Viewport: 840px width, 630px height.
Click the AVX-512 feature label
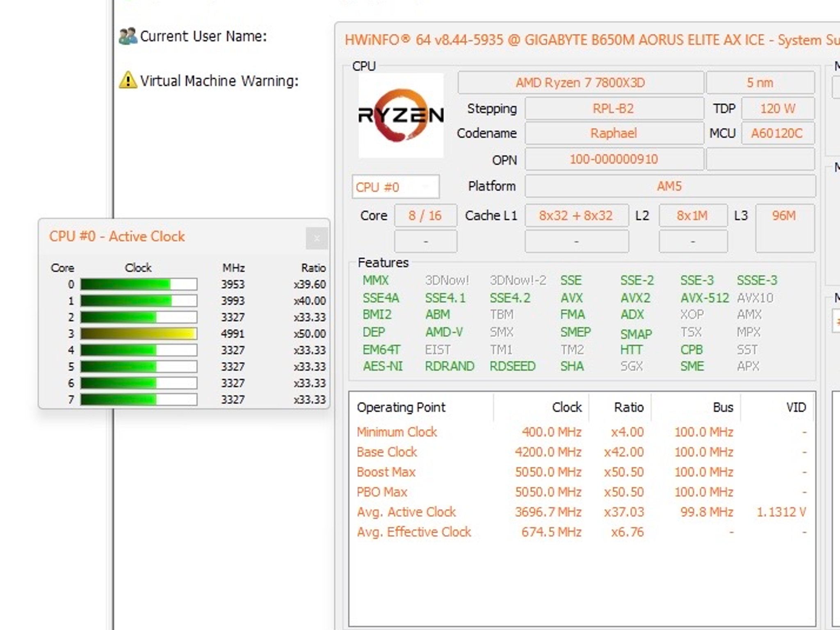pos(705,298)
